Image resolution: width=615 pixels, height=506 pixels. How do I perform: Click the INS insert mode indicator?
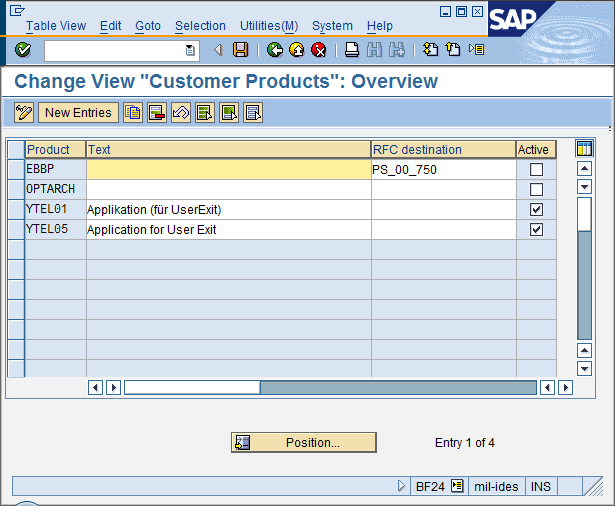click(x=540, y=486)
